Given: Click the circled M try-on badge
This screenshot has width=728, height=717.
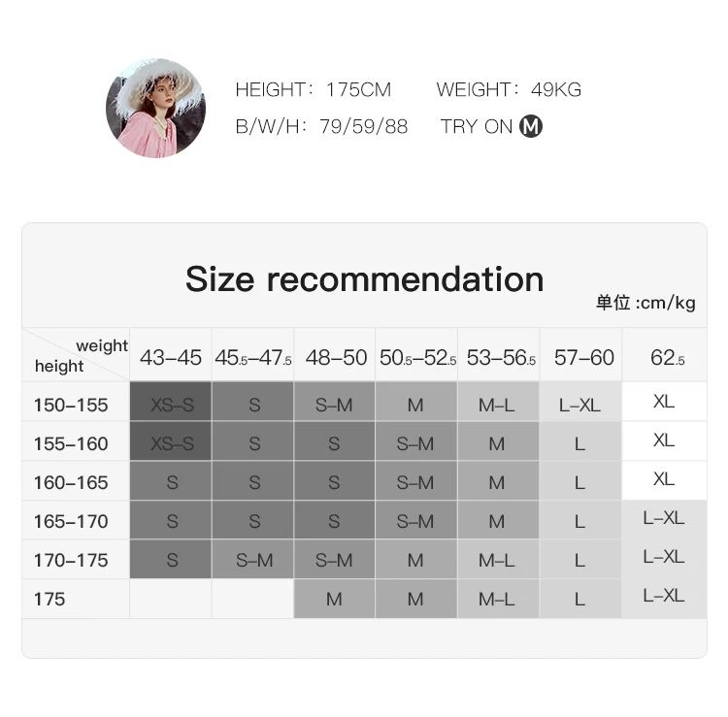Looking at the screenshot, I should [x=531, y=126].
